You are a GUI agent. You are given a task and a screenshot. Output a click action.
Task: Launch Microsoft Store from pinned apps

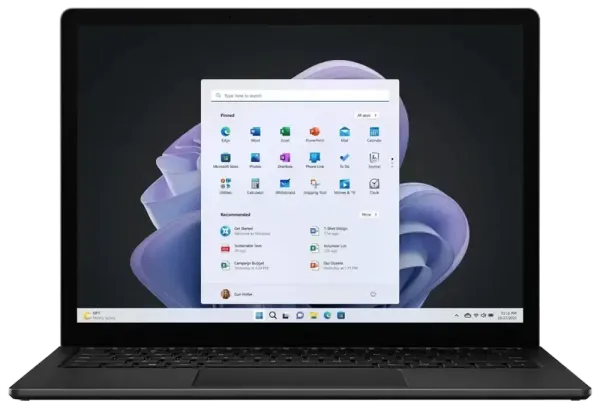click(x=225, y=158)
